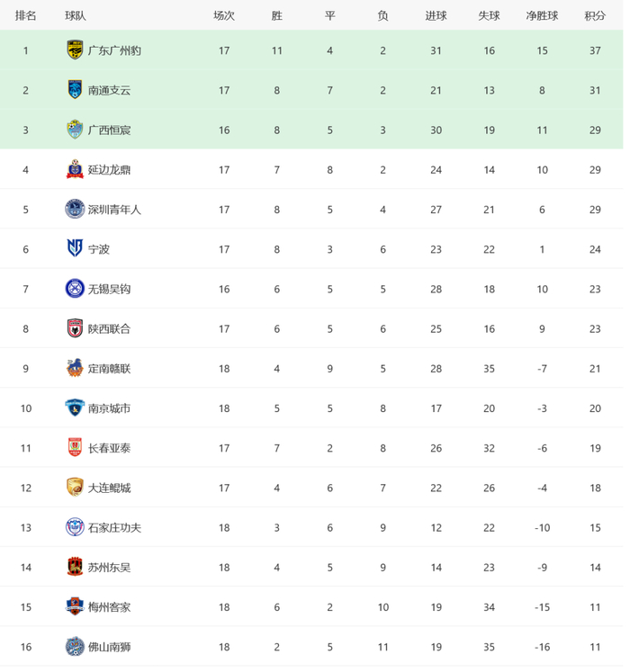Click the 梅州客家 team emblem
The image size is (630, 672).
75,606
